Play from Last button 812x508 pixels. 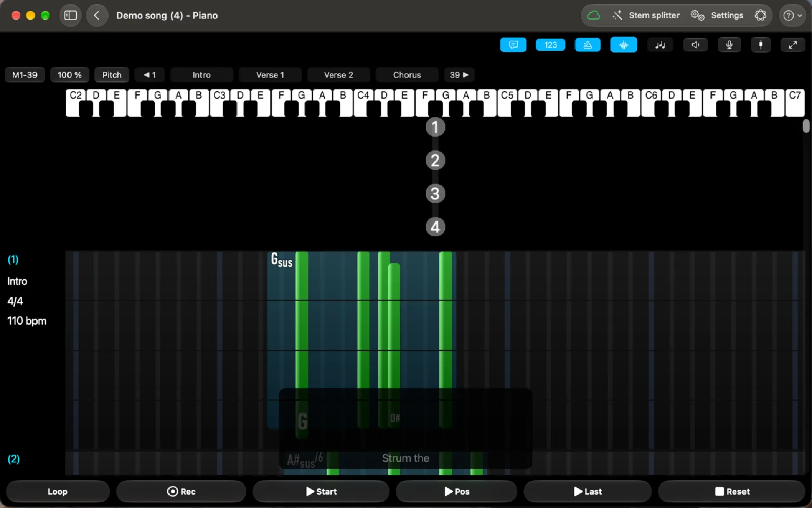click(x=588, y=491)
